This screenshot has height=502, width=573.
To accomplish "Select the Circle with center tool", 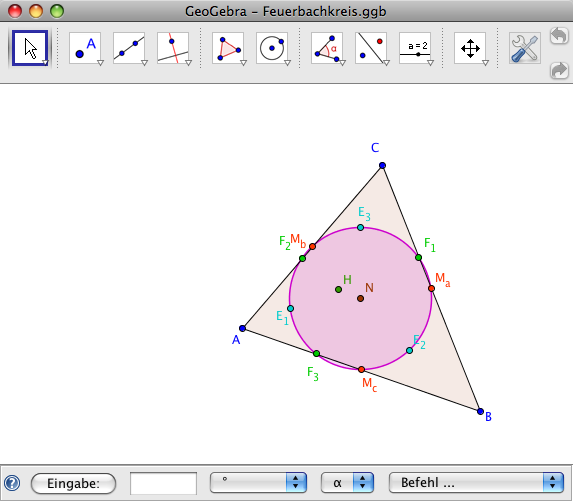I will (272, 48).
